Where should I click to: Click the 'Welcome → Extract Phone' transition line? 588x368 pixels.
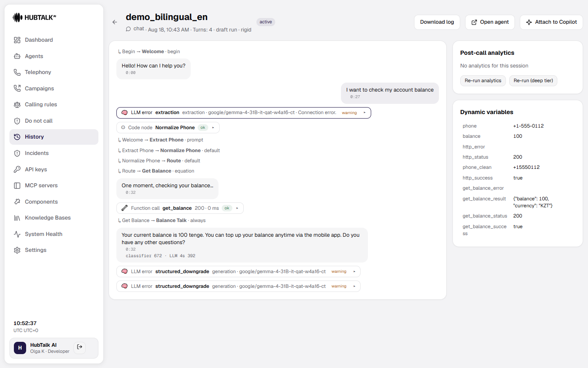click(x=160, y=140)
